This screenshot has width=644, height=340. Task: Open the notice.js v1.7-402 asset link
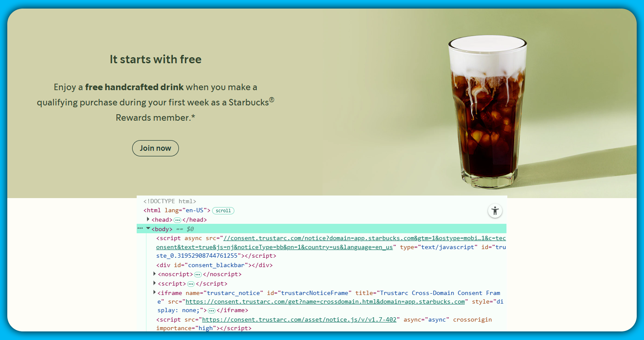(300, 319)
